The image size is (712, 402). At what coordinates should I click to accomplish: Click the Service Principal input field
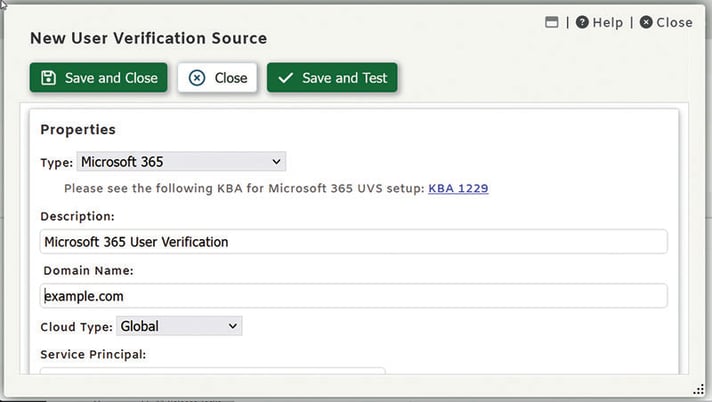(x=213, y=371)
